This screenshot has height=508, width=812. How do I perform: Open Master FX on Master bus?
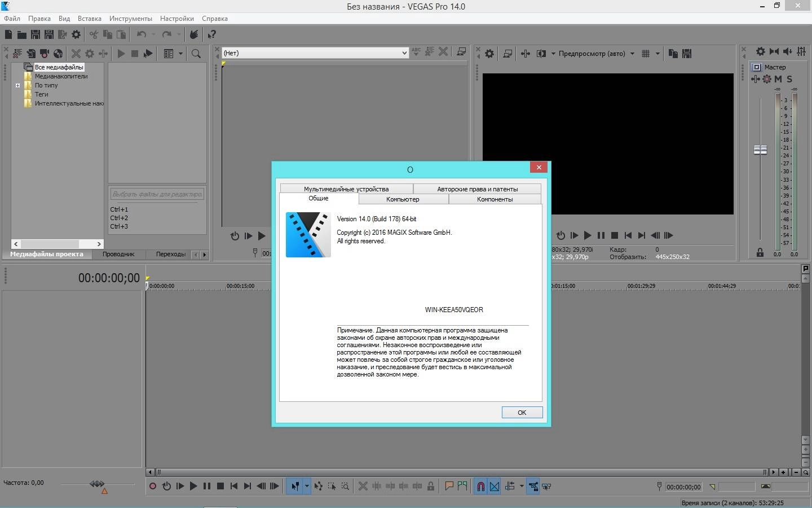(x=756, y=79)
